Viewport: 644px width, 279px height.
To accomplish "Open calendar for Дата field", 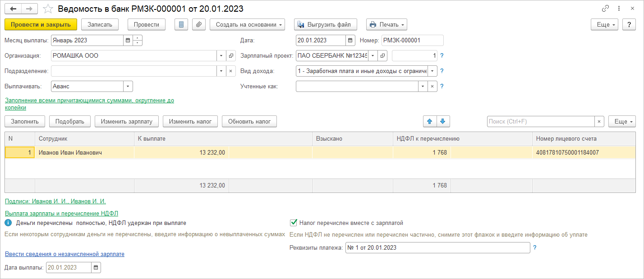I will [350, 41].
